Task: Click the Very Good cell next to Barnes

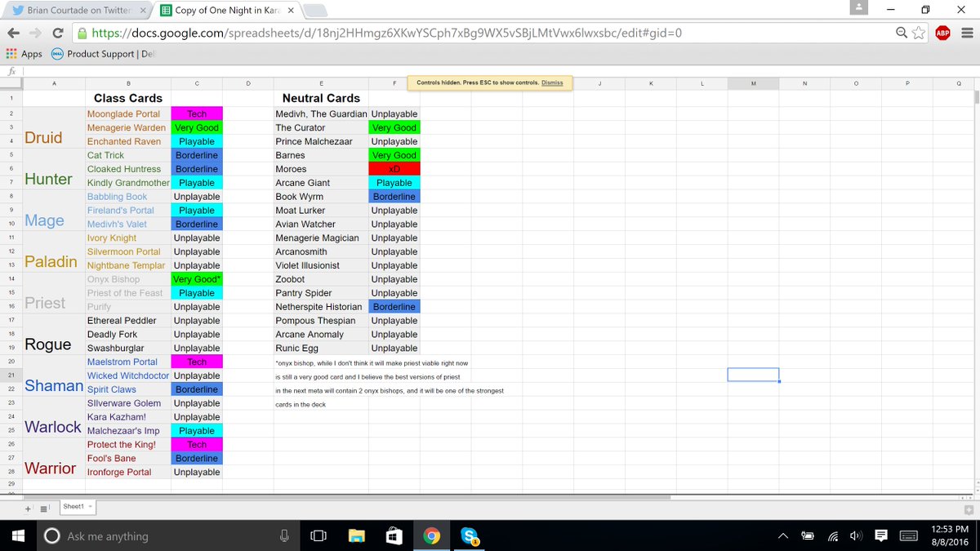Action: [x=394, y=155]
